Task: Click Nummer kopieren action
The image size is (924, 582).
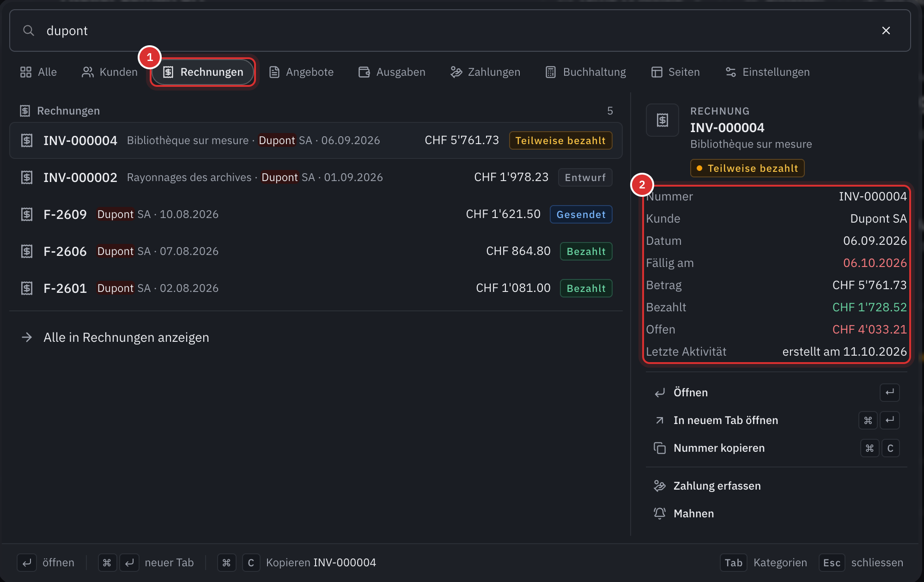Action: 776,448
